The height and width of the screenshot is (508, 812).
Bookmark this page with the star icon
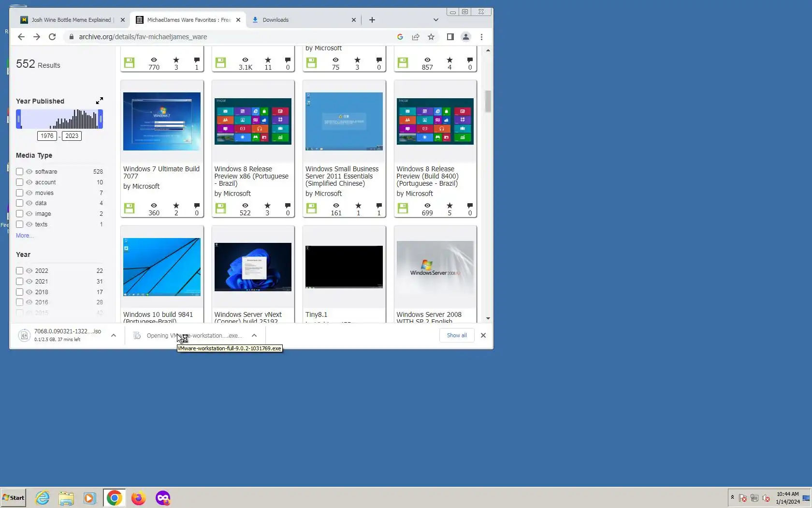431,37
